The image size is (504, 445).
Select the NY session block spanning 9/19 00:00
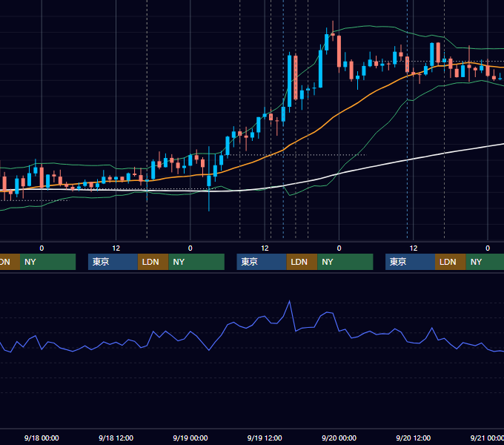[x=196, y=262]
